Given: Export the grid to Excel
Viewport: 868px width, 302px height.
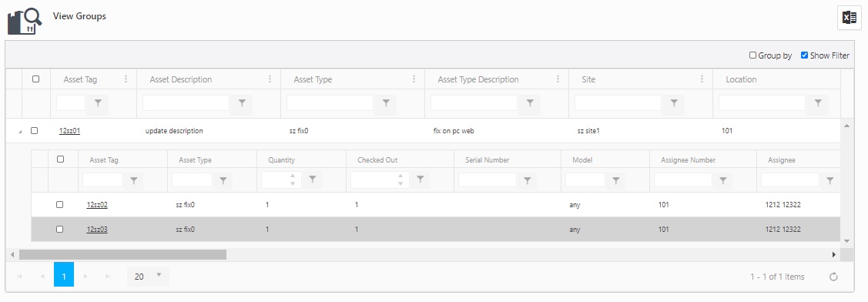Looking at the screenshot, I should click(850, 18).
